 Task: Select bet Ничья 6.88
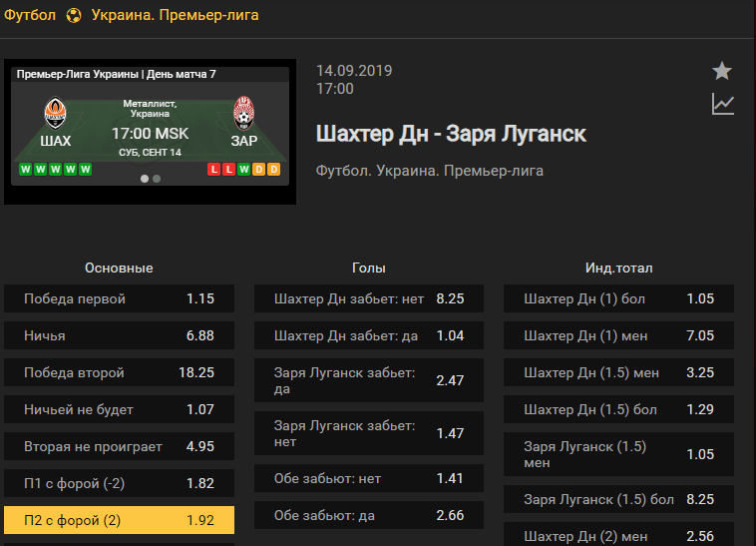[119, 335]
